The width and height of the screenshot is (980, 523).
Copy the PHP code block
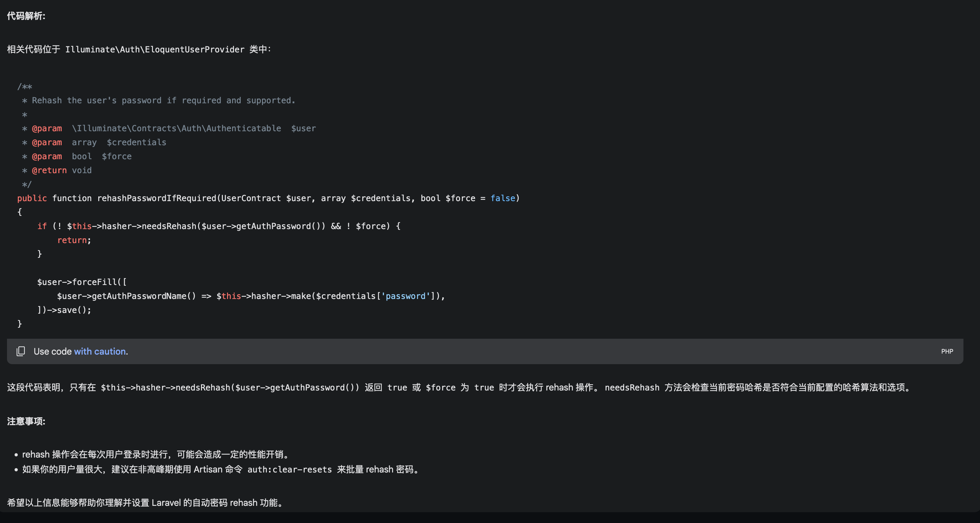point(21,351)
